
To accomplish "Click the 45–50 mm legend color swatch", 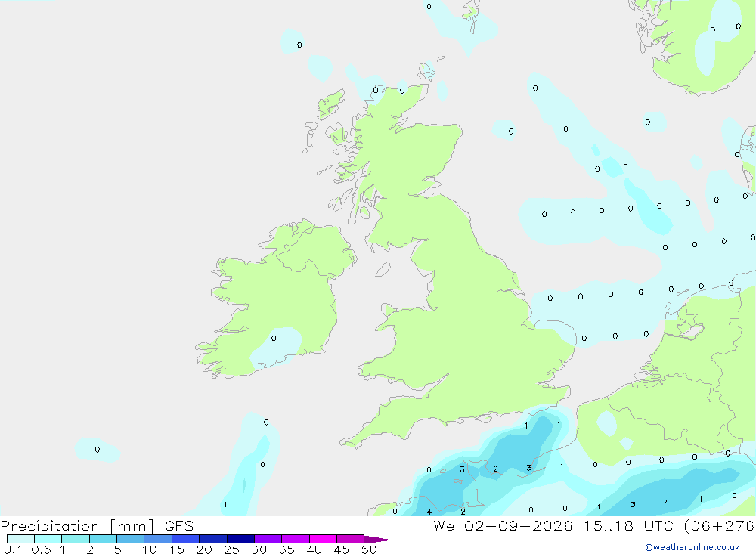I will (351, 539).
